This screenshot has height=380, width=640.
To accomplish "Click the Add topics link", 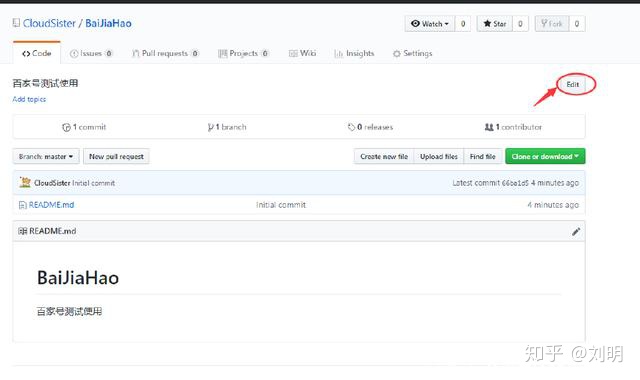I will coord(29,99).
